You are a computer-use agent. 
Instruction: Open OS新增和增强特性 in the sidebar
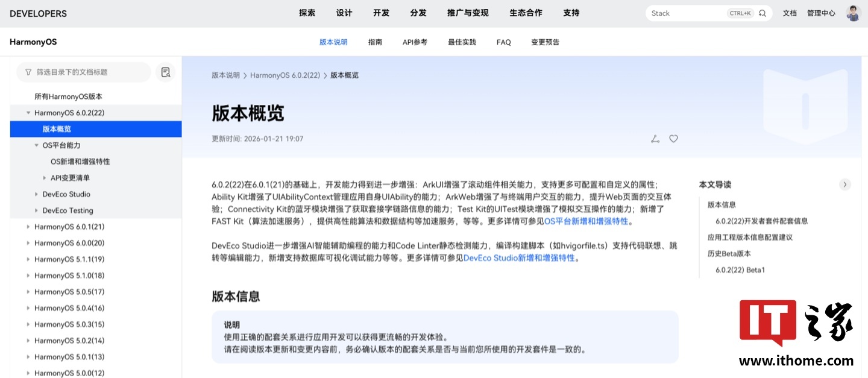click(80, 162)
